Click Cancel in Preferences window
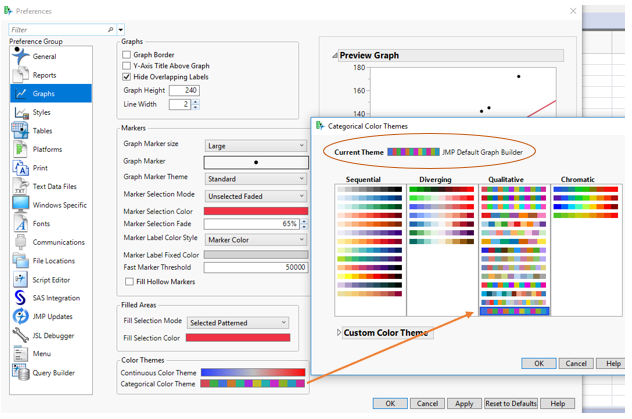Image resolution: width=632 pixels, height=419 pixels. [427, 403]
